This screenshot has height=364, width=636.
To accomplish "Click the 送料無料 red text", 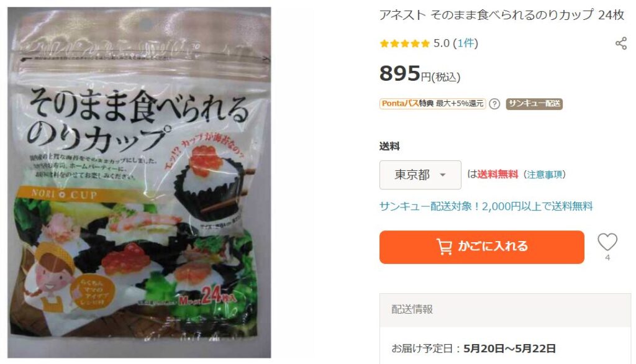I will click(497, 175).
